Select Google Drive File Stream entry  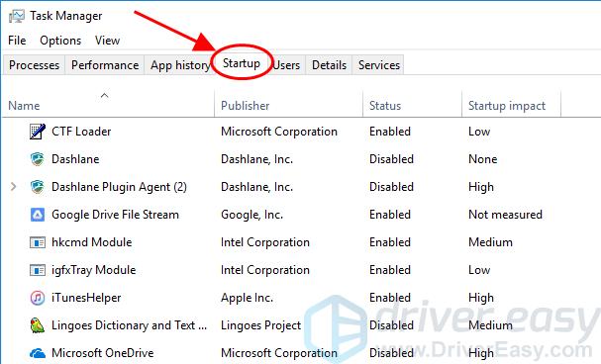[115, 215]
